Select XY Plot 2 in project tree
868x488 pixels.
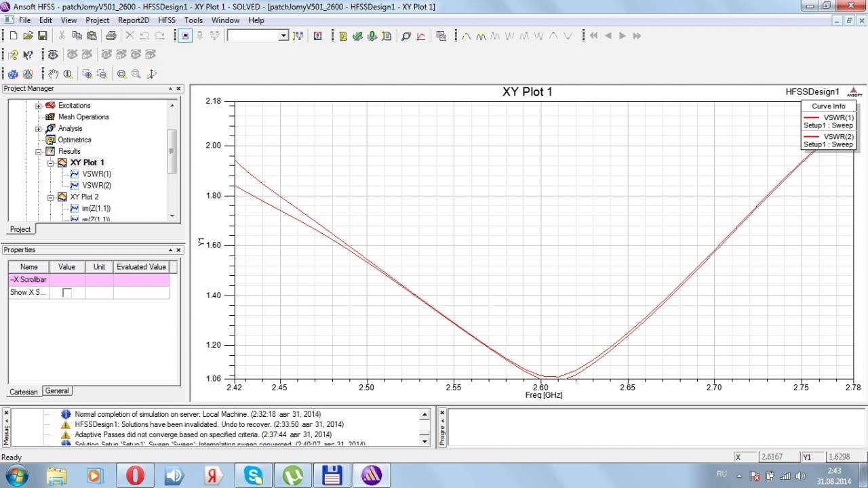[84, 197]
